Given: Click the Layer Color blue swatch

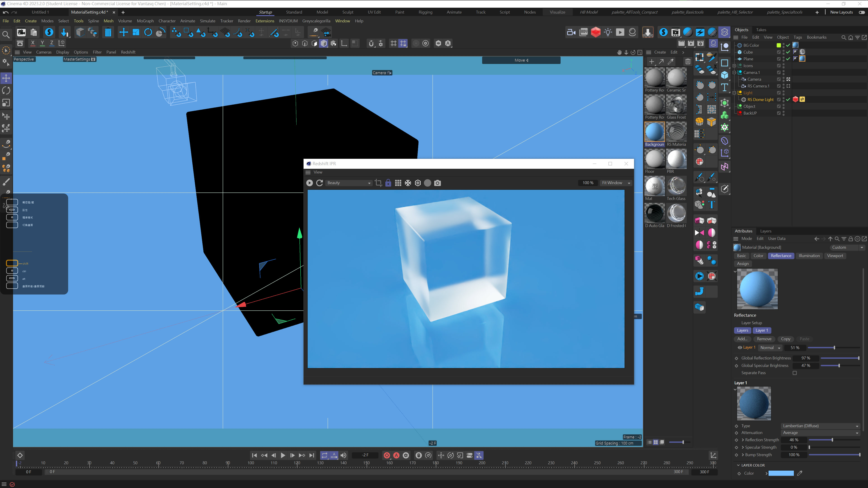Looking at the screenshot, I should point(781,473).
